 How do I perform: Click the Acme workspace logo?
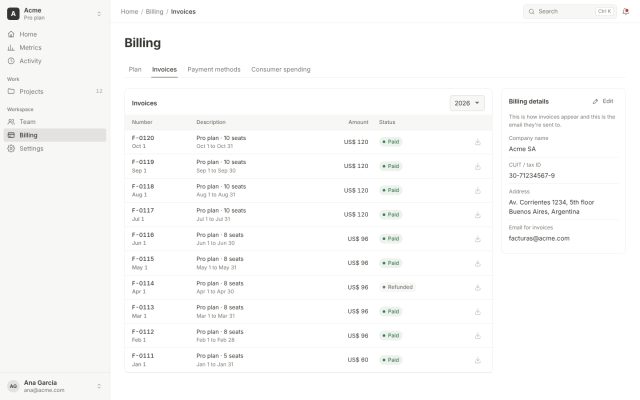[13, 14]
